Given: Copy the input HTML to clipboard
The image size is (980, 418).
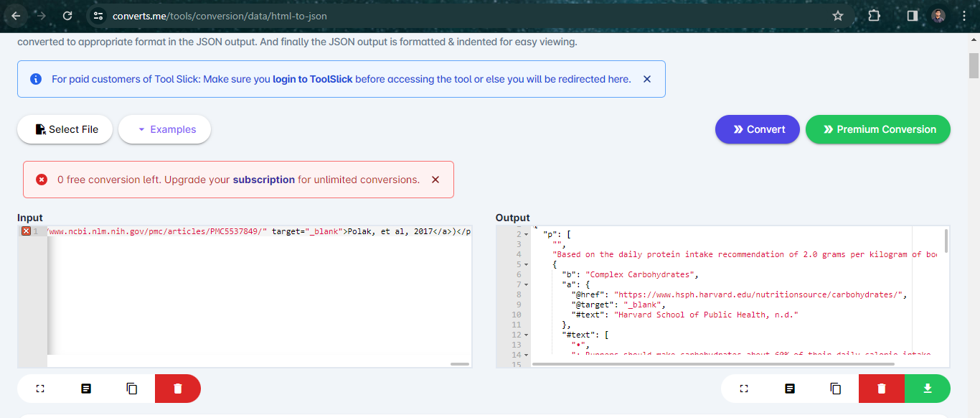Looking at the screenshot, I should pyautogui.click(x=131, y=388).
